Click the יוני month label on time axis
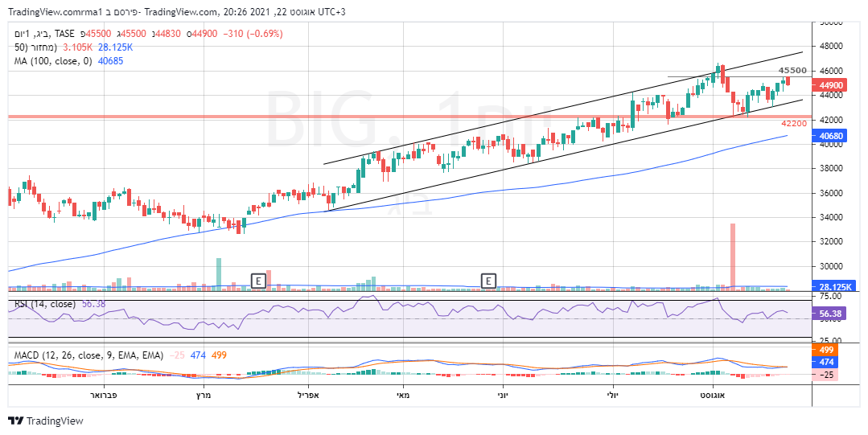This screenshot has width=868, height=435. point(502,396)
